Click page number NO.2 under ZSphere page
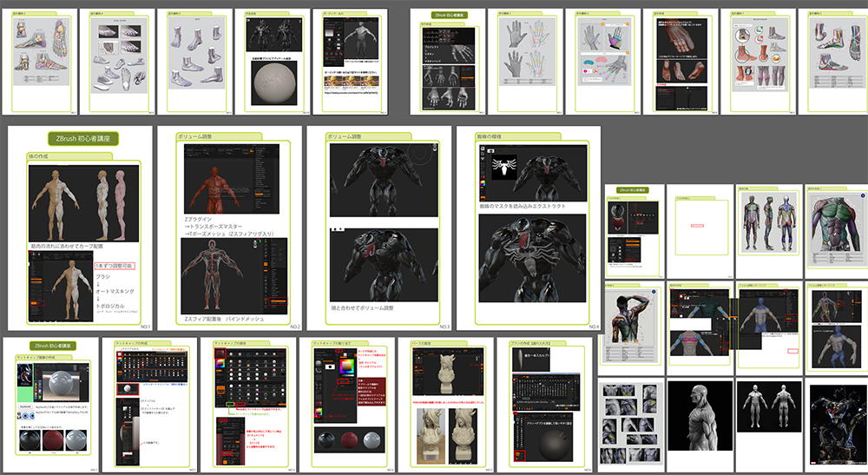The image size is (868, 475). [295, 327]
